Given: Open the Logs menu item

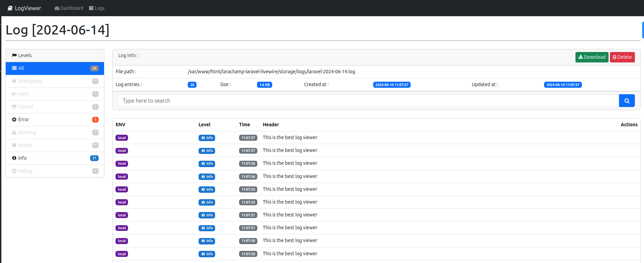Looking at the screenshot, I should 97,8.
